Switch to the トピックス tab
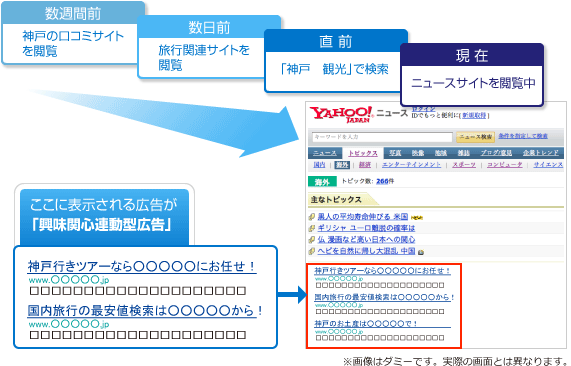 coord(363,153)
